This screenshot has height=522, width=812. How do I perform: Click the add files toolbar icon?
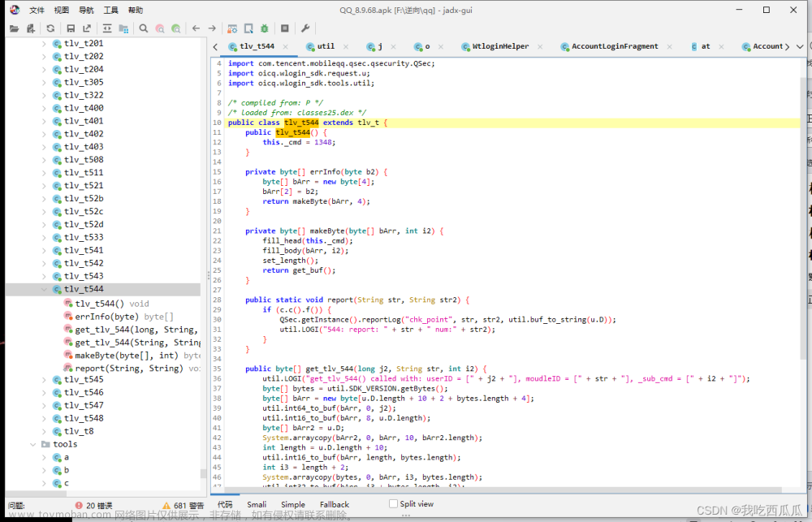click(31, 28)
